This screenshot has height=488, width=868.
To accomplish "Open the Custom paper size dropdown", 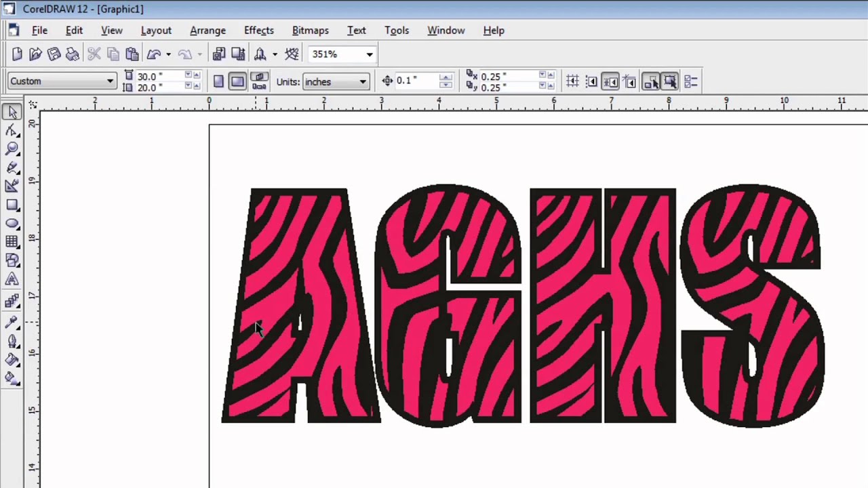I will (x=110, y=81).
